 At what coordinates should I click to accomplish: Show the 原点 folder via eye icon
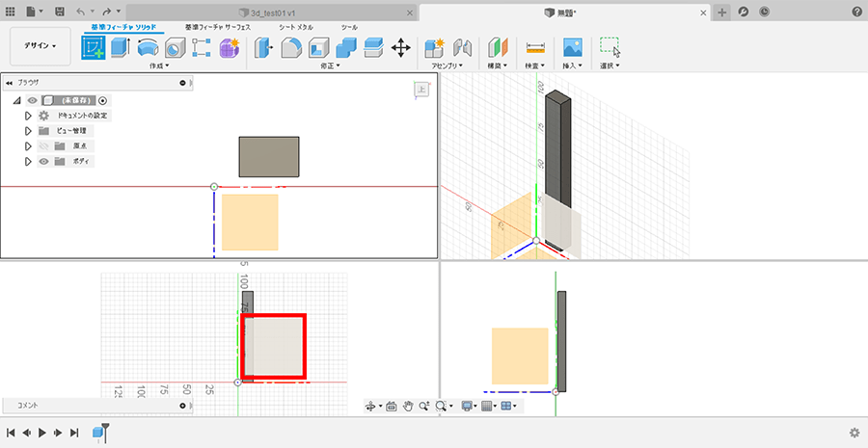pyautogui.click(x=43, y=145)
